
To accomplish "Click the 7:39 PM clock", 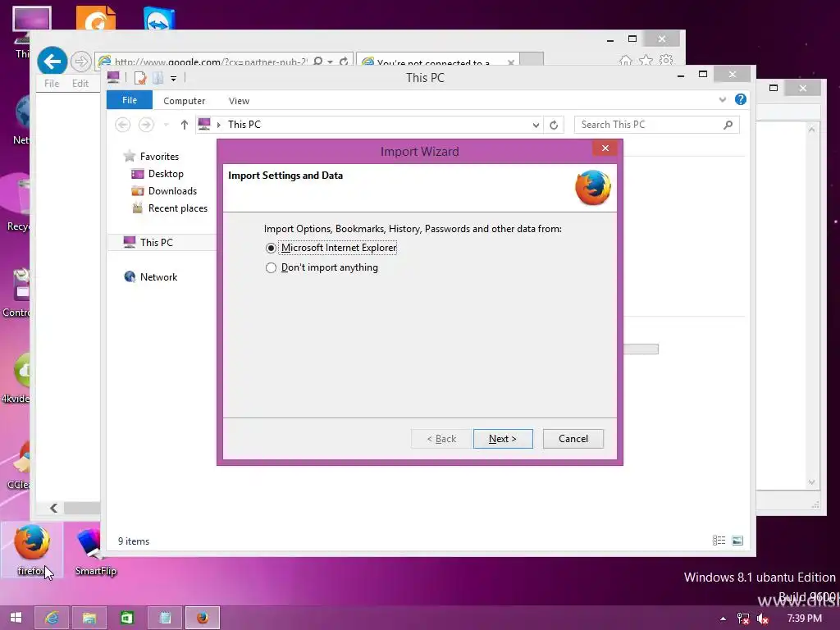I will coord(804,619).
